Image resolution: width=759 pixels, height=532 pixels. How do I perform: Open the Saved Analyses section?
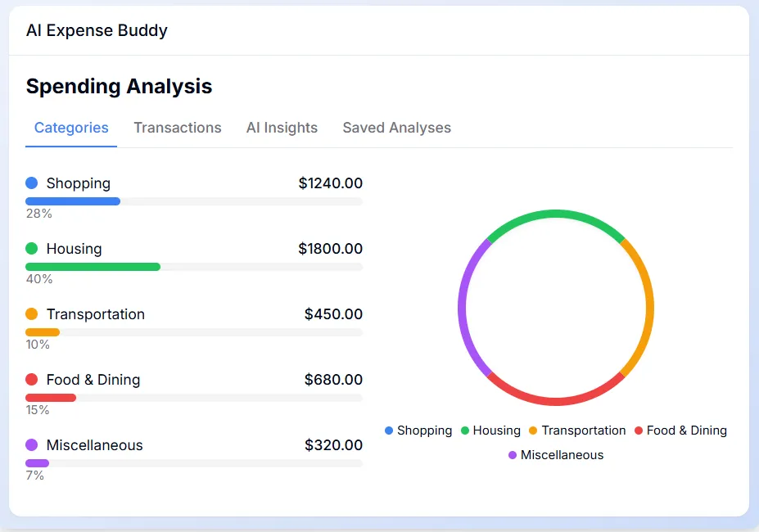(396, 128)
